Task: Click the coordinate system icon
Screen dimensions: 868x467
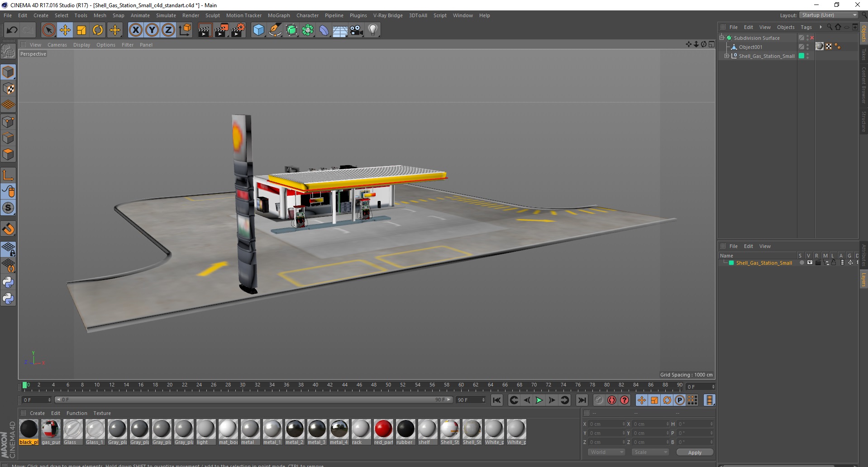Action: pyautogui.click(x=185, y=30)
